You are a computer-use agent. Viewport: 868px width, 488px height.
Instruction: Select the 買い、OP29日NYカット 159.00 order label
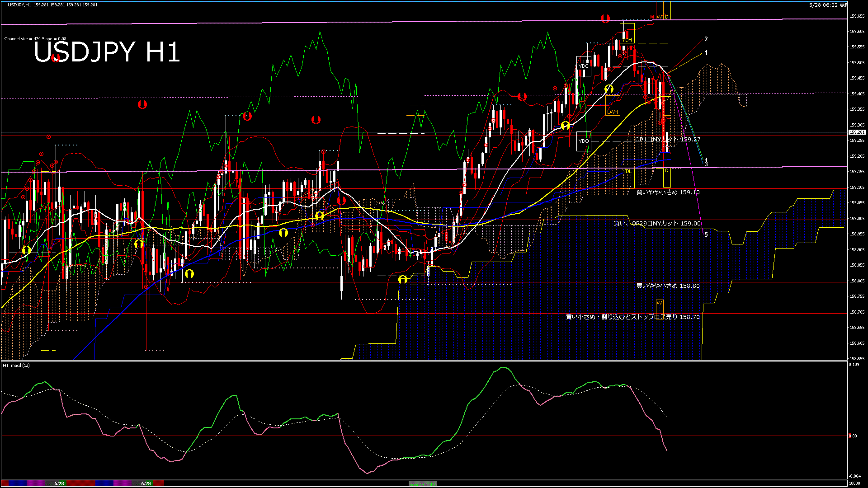click(x=657, y=223)
